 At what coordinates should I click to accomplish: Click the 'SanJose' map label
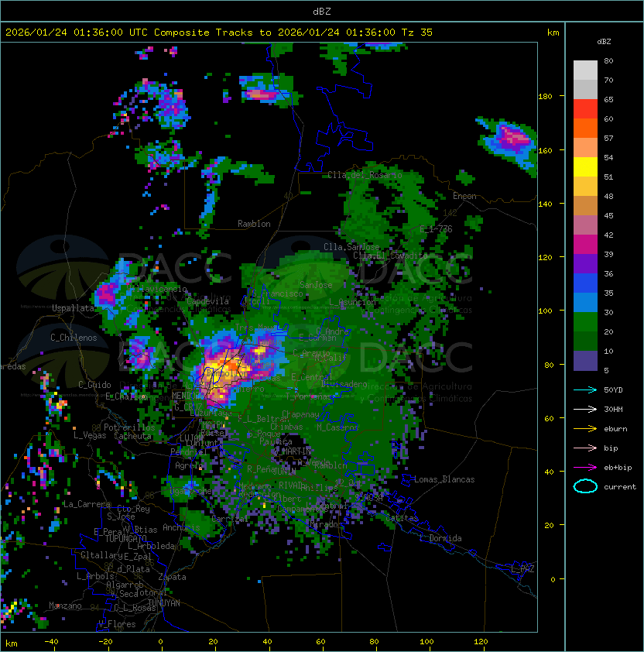pos(316,285)
